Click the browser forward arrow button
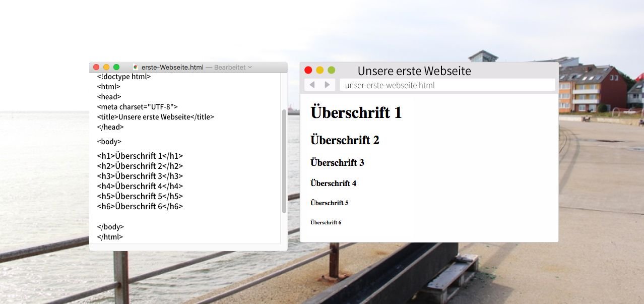The image size is (644, 304). coord(327,85)
